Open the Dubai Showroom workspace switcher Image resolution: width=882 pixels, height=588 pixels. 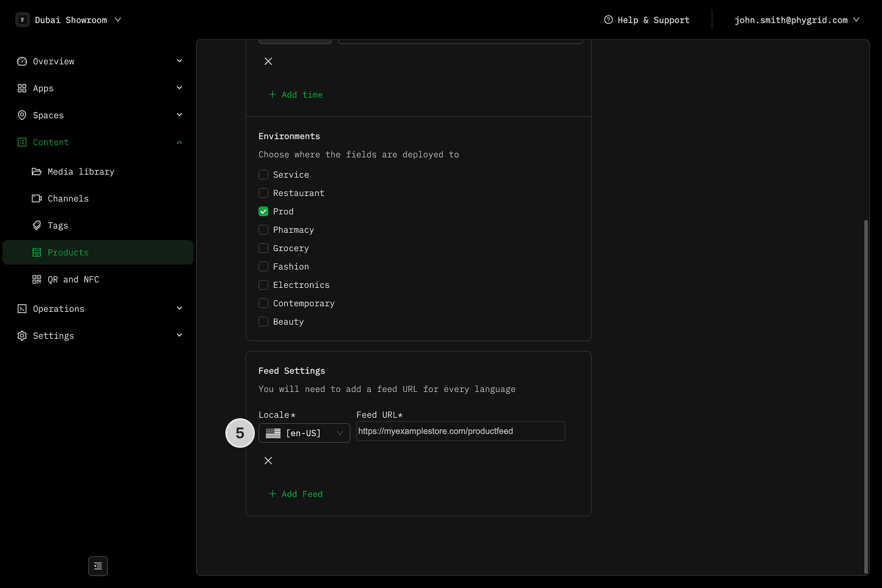coord(69,20)
